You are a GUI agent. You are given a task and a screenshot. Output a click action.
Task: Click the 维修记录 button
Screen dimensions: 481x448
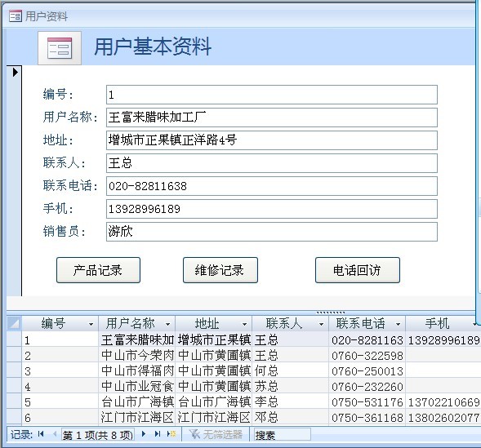tap(220, 270)
